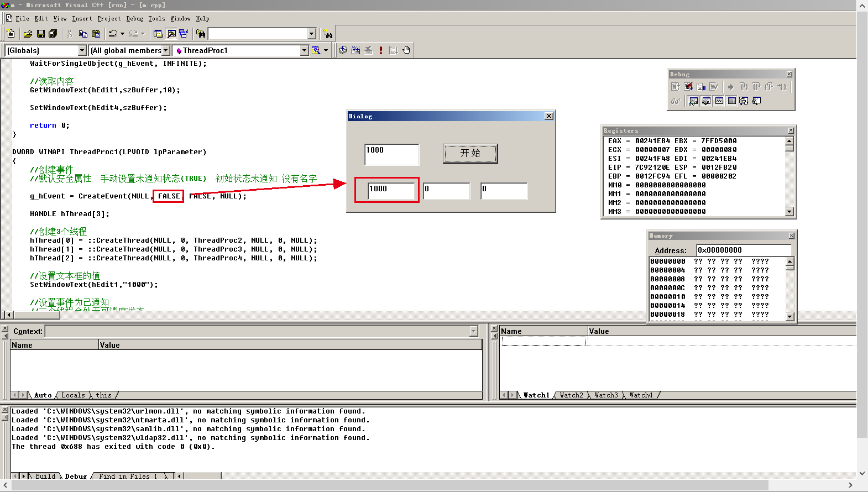This screenshot has height=492, width=868.
Task: Toggle the Workspace window icon
Action: 158,34
